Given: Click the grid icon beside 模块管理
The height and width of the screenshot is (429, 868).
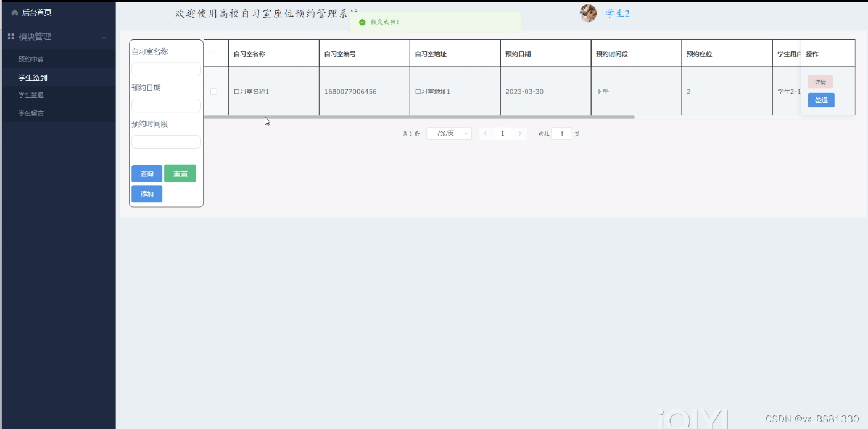Looking at the screenshot, I should (11, 37).
